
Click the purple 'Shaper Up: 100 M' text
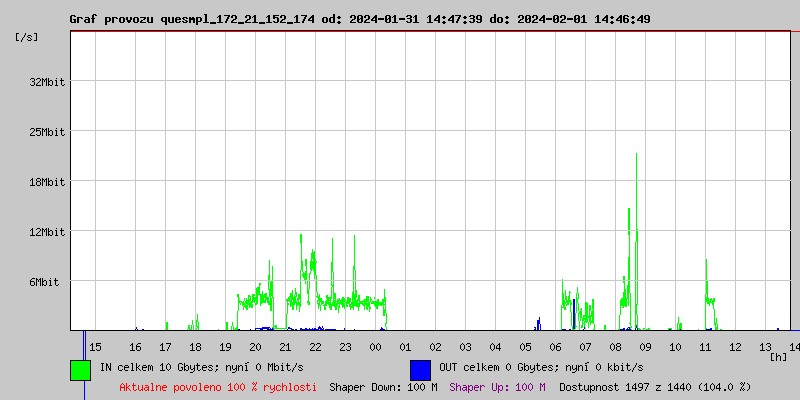click(497, 387)
